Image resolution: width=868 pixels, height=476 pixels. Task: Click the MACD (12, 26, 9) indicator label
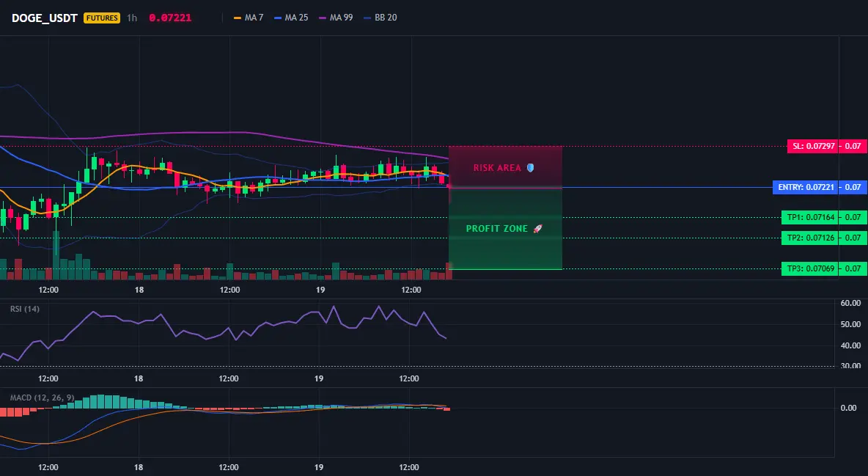(x=42, y=398)
